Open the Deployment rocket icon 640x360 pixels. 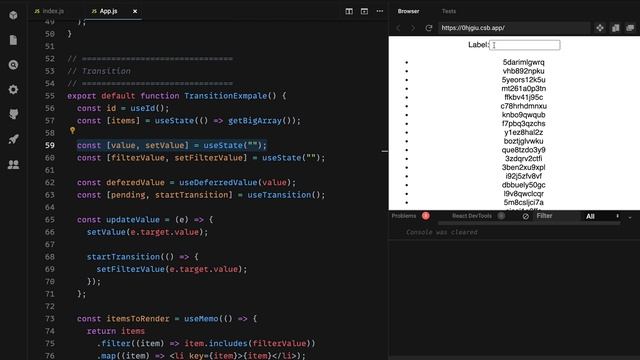[13, 139]
